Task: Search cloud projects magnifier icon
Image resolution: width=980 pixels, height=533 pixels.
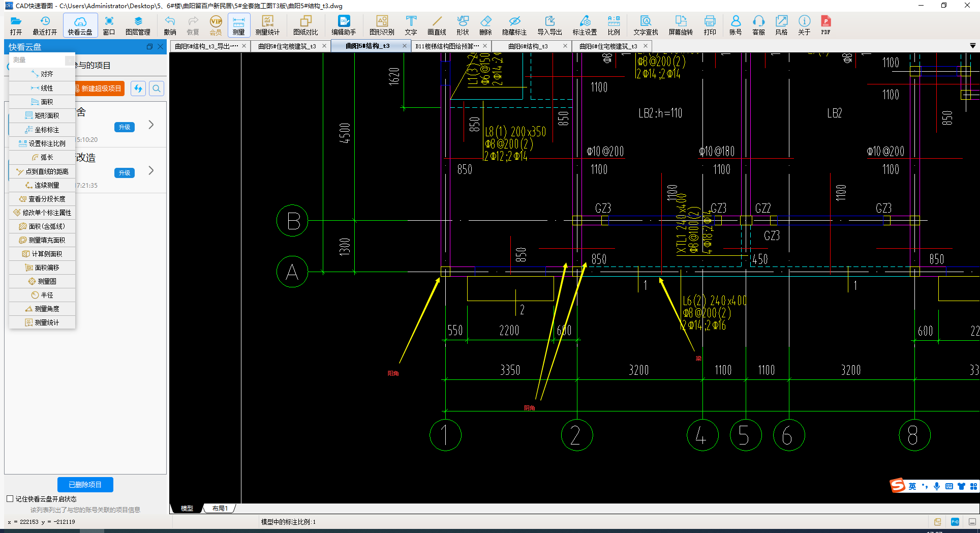Action: pyautogui.click(x=157, y=88)
